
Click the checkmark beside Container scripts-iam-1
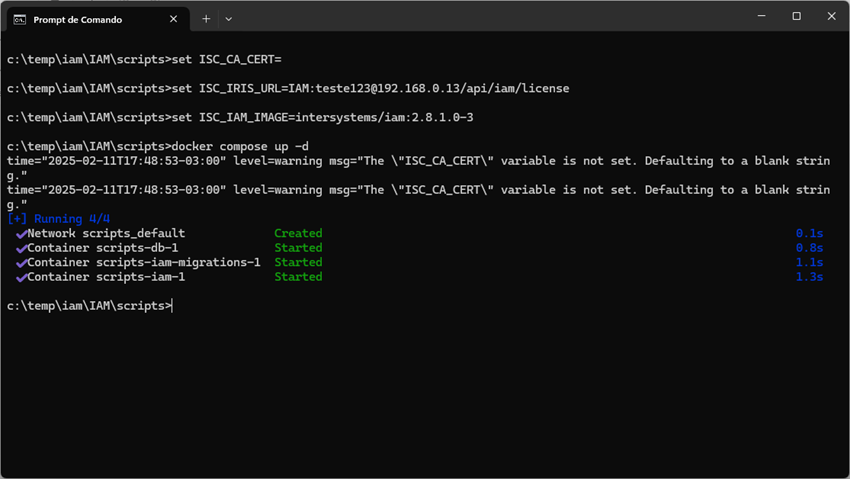coord(21,277)
